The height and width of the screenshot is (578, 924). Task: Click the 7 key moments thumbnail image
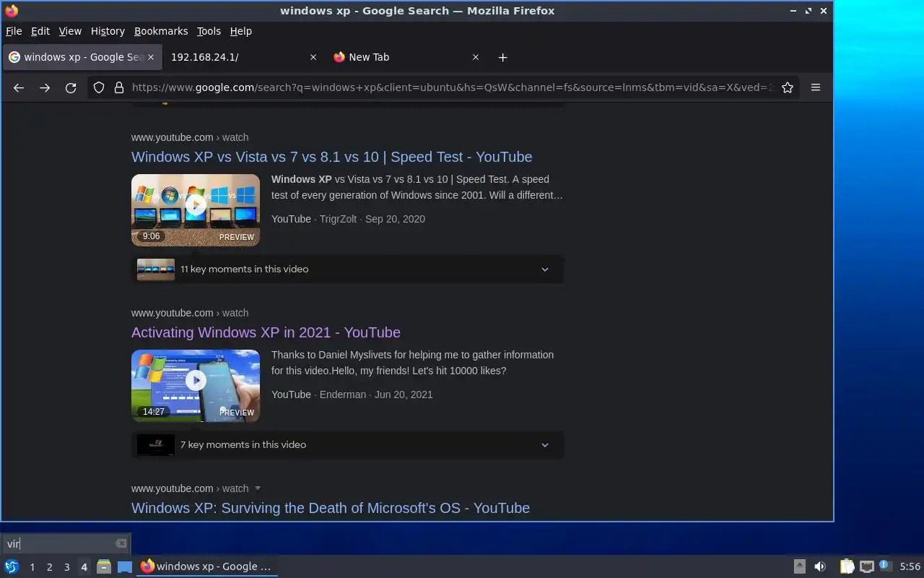156,445
